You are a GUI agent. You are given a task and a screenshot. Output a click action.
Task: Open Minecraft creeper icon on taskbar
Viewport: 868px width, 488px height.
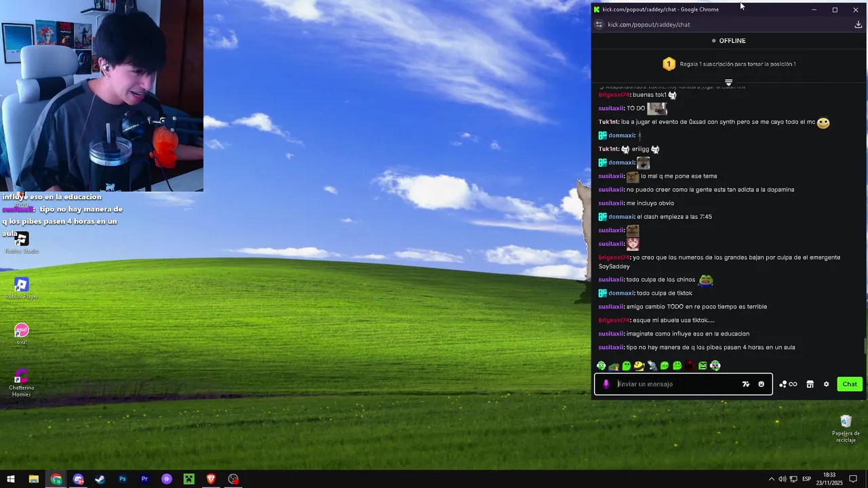tap(189, 479)
